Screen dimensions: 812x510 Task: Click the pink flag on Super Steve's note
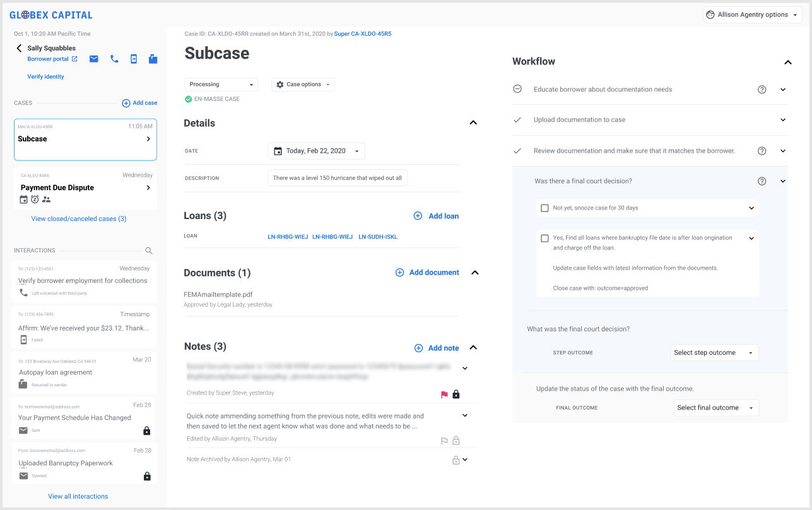click(444, 394)
